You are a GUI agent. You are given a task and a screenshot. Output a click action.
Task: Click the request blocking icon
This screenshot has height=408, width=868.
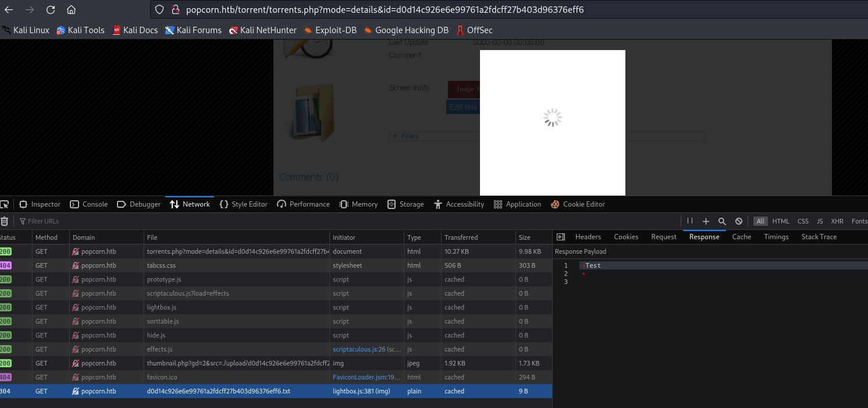click(738, 221)
